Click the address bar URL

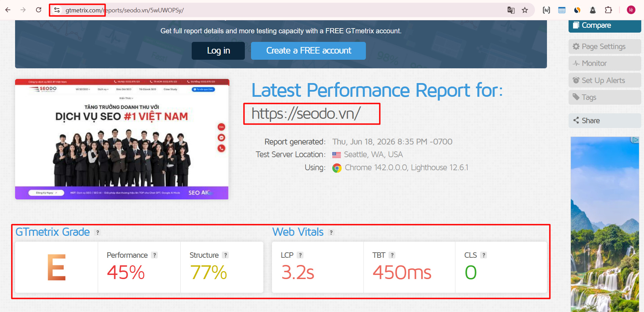(124, 10)
